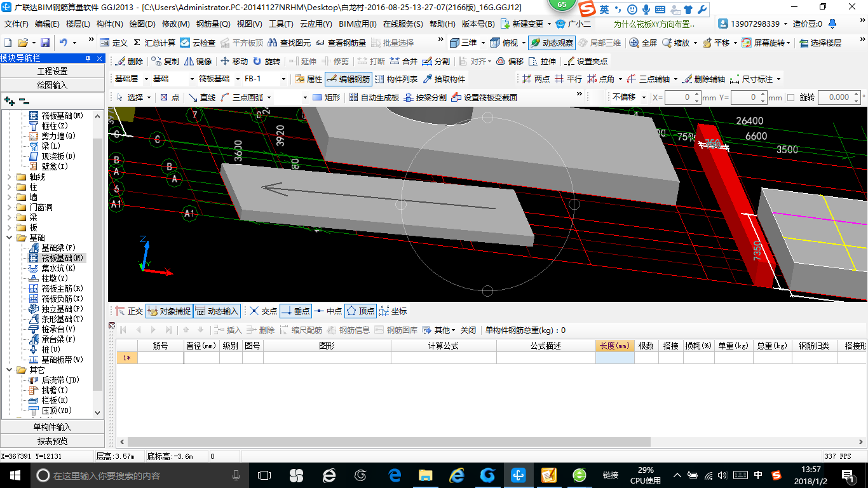868x488 pixels.
Task: Select the 直线 line drawing tool
Action: pyautogui.click(x=202, y=97)
